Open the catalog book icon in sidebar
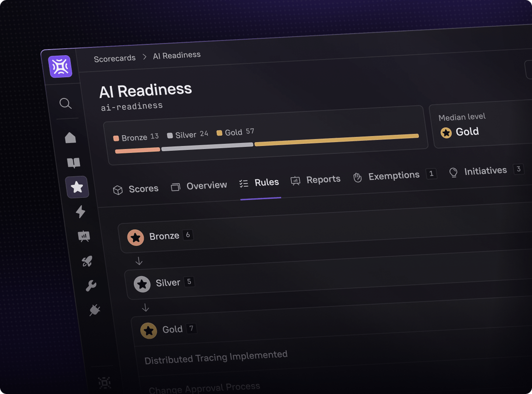The width and height of the screenshot is (532, 394). tap(73, 163)
